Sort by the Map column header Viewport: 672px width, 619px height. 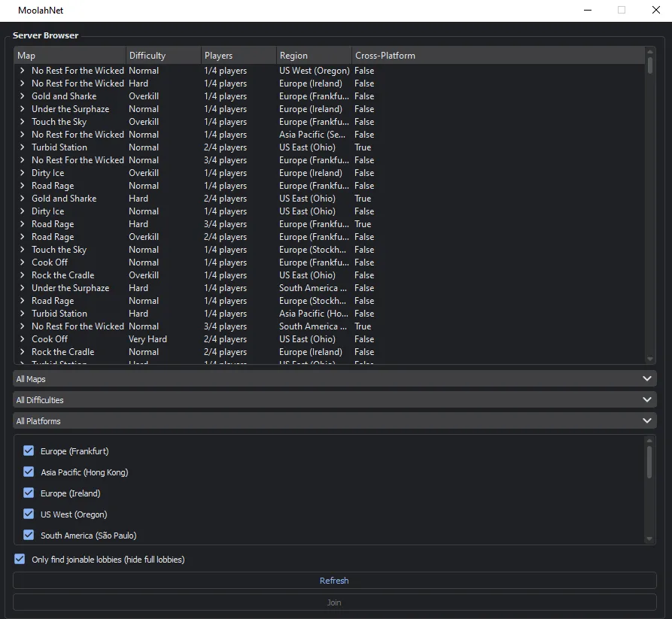tap(70, 55)
